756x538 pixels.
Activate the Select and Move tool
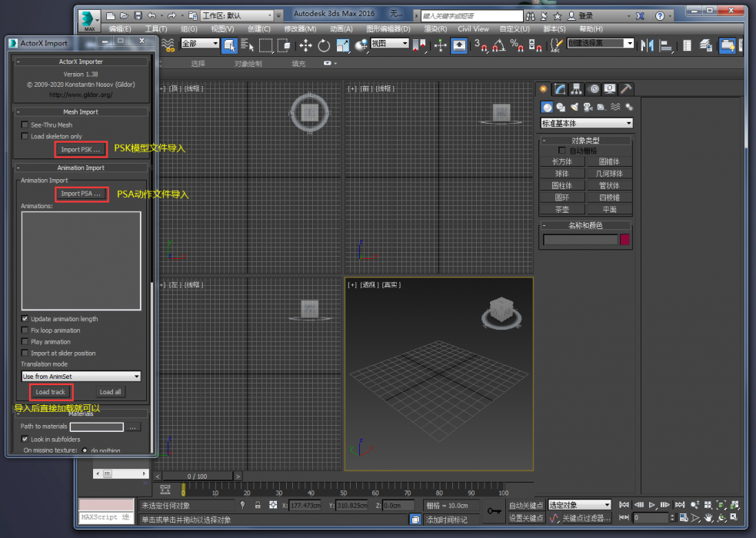(x=305, y=46)
